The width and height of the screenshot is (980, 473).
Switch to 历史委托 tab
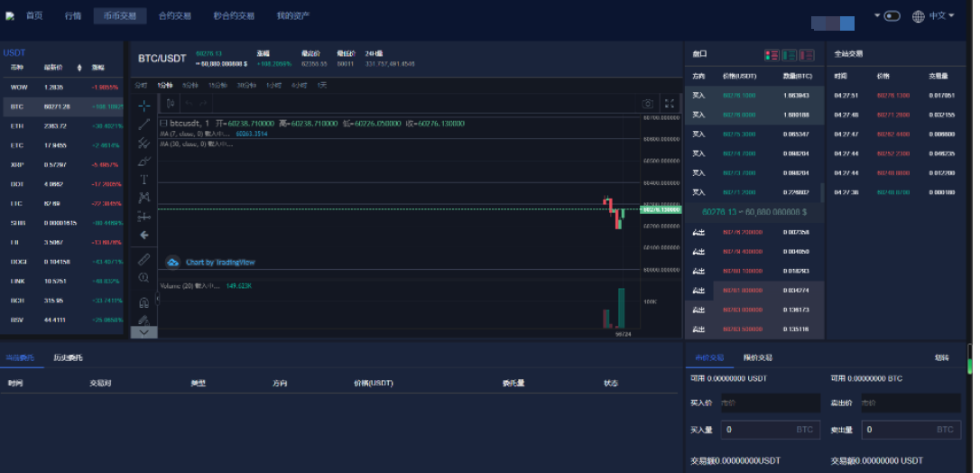tap(68, 358)
